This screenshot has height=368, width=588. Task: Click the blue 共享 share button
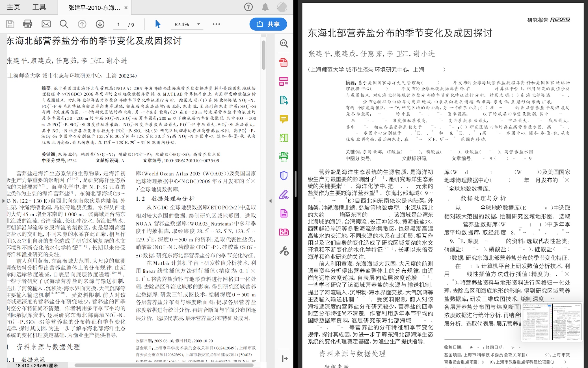point(268,24)
